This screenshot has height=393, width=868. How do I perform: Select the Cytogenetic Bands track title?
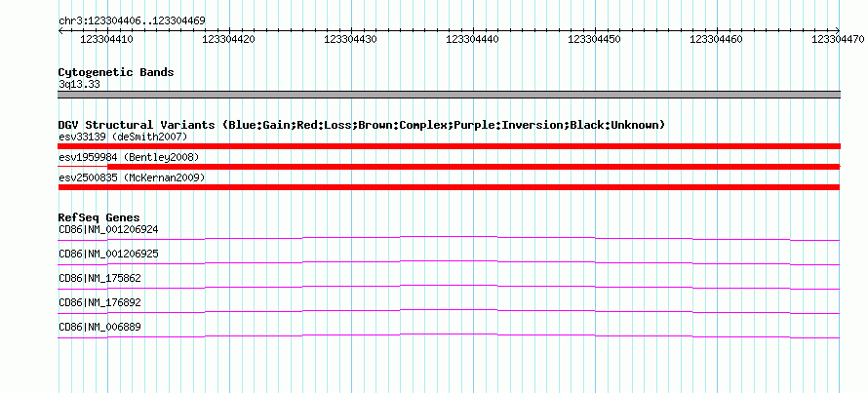tap(116, 72)
